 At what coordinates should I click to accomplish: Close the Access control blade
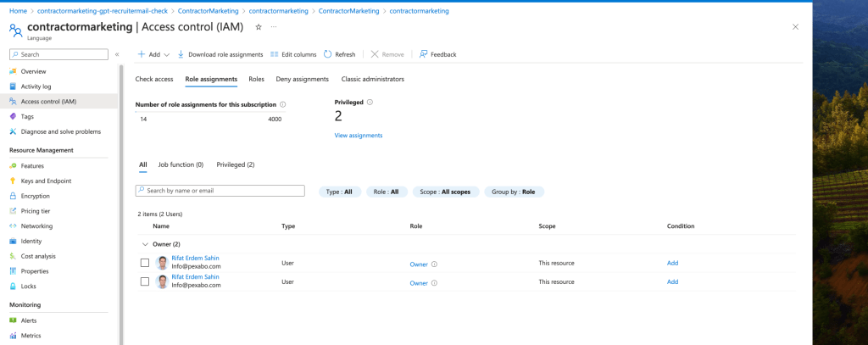coord(795,26)
